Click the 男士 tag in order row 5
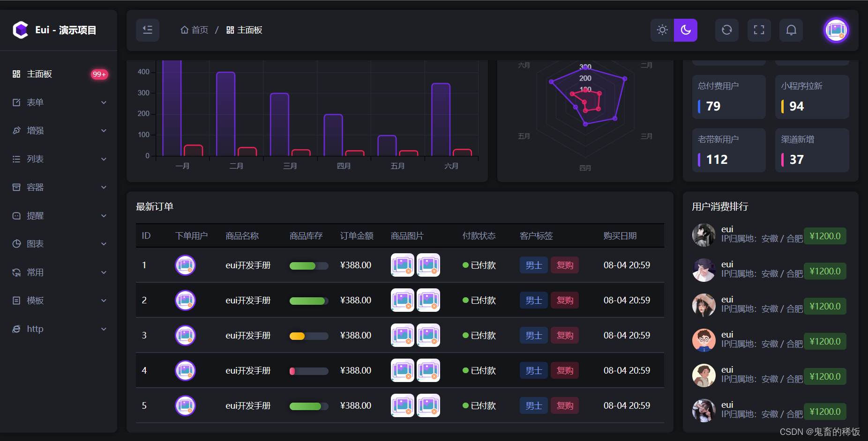Screen dimensions: 868x441 pyautogui.click(x=534, y=405)
